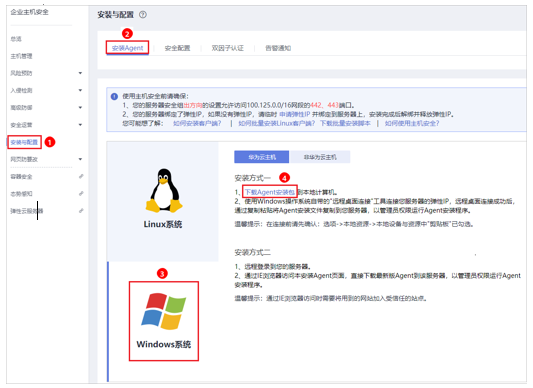Open the 申请弹性IP link
Viewport: 533px width, 388px height.
coord(295,114)
